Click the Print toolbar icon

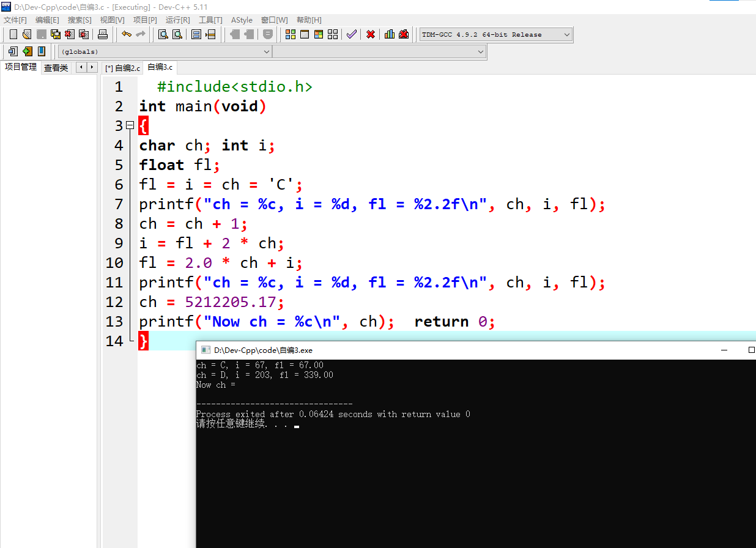click(103, 34)
